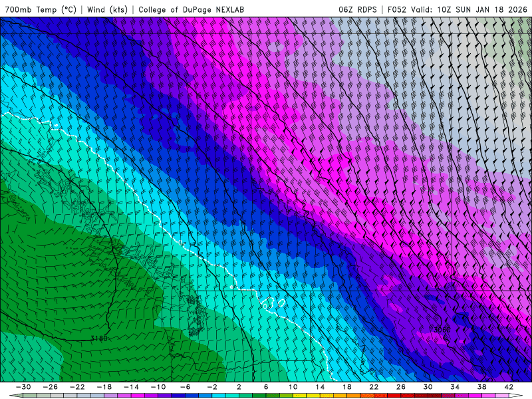532x399 pixels.
Task: Click the right arrow end of colorbar
Action: click(x=516, y=396)
